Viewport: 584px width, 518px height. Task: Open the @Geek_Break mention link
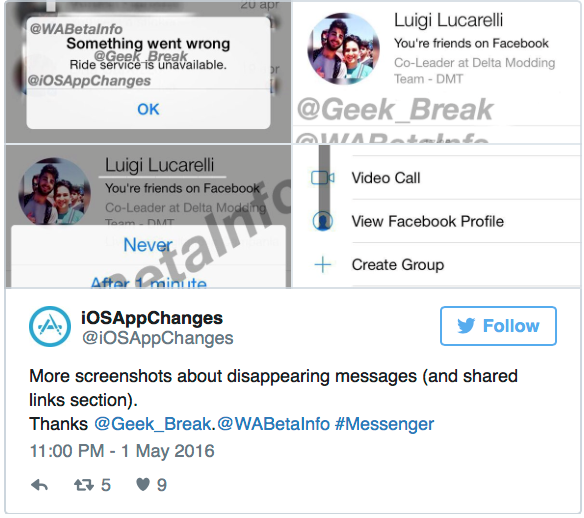pos(153,424)
